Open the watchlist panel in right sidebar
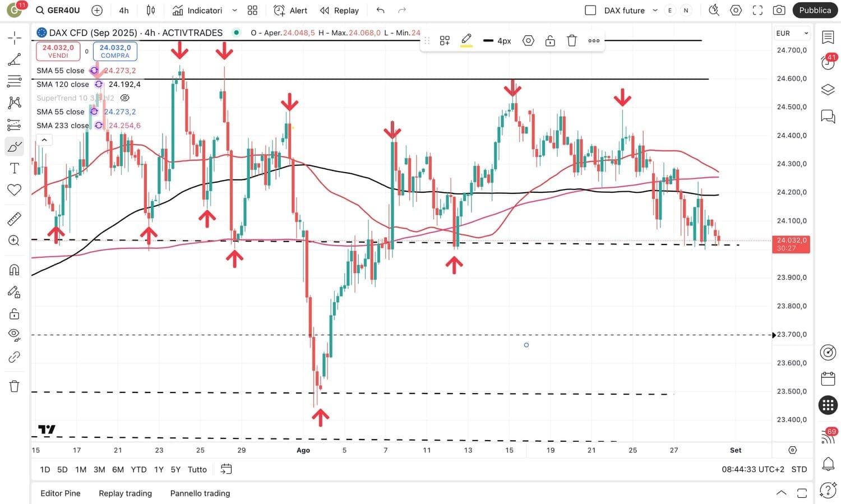The height and width of the screenshot is (504, 841). pyautogui.click(x=828, y=38)
